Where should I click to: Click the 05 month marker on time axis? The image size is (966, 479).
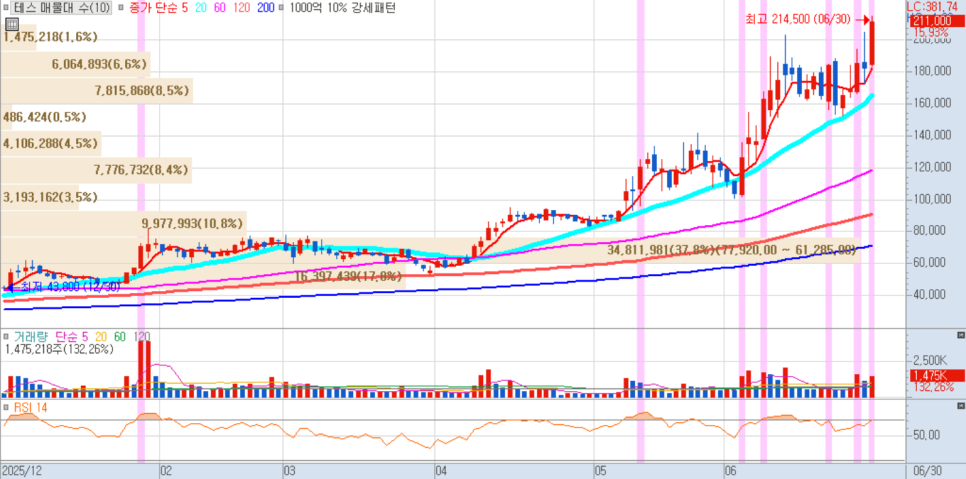600,471
